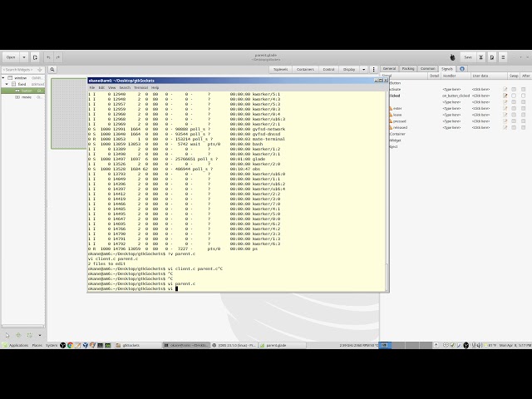Open the terminal Terminal menu

click(x=140, y=87)
